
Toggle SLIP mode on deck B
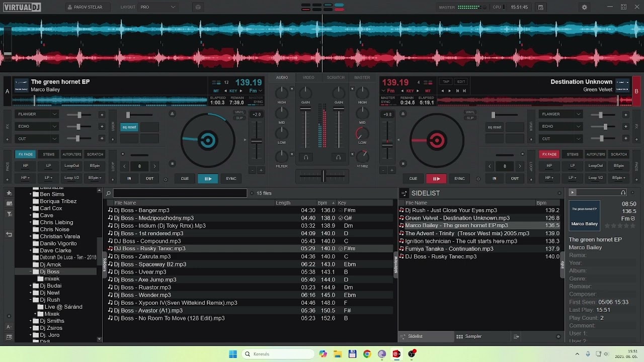tap(470, 118)
